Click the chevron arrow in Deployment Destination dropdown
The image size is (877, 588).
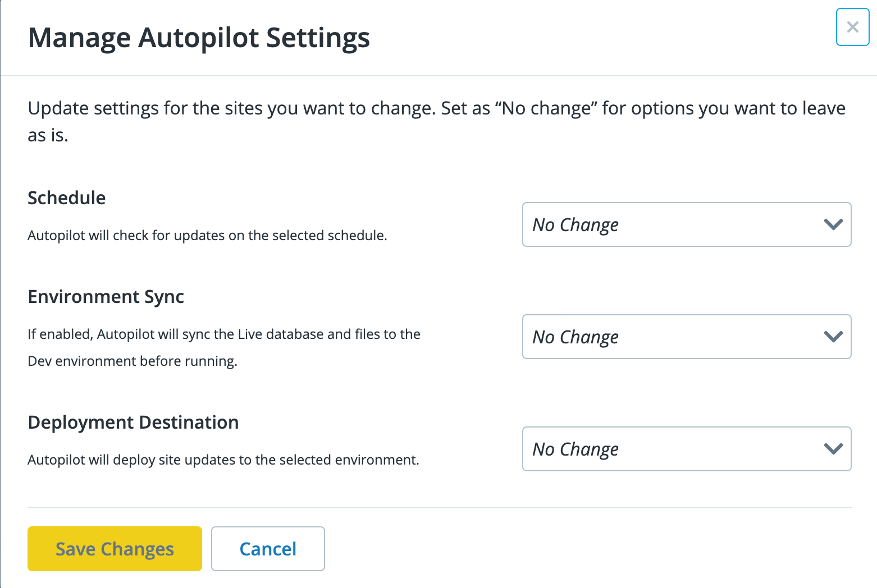[x=833, y=449]
